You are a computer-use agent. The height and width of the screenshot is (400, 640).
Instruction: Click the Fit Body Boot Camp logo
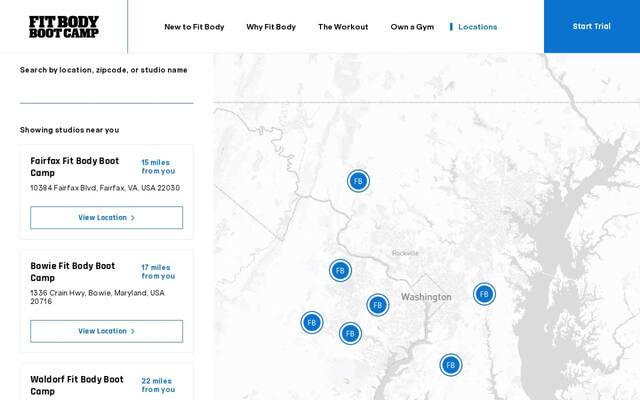[64, 27]
